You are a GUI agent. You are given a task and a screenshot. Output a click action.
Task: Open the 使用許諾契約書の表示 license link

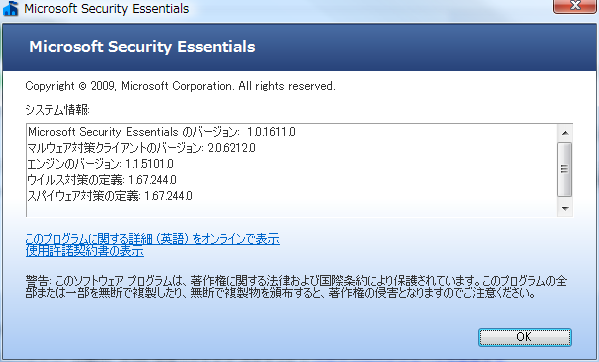click(85, 251)
